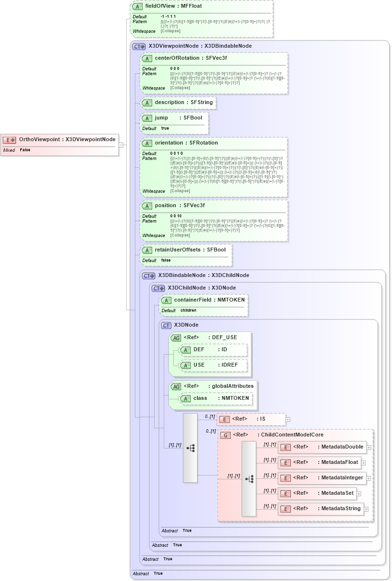The image size is (392, 581).
Task: Click the retainUserOffsets attribute A icon
Action: tap(147, 250)
